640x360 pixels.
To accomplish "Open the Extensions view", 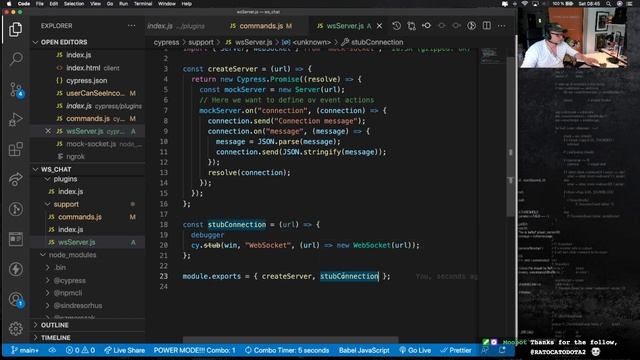I will pyautogui.click(x=16, y=149).
